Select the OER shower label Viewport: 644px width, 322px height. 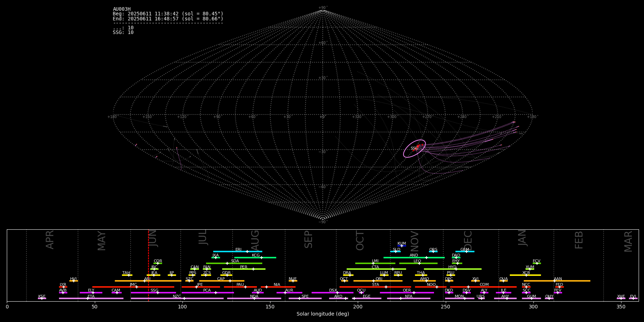(x=407, y=291)
